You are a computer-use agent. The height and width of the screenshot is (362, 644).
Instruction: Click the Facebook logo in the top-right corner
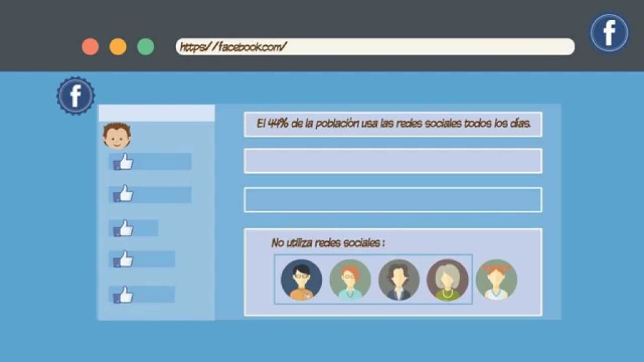[x=608, y=31]
